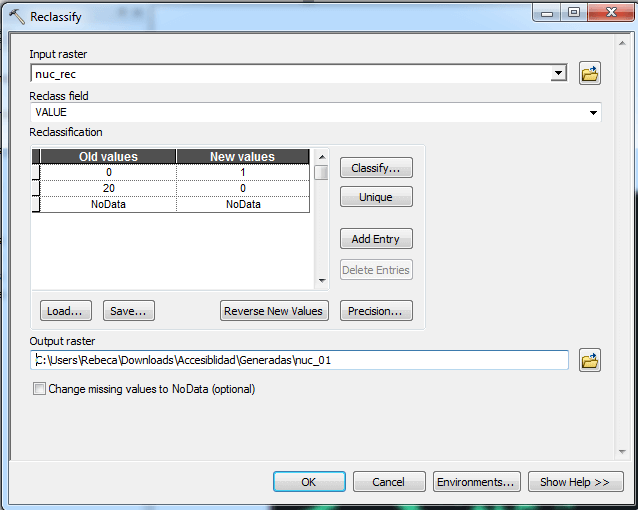Click the Output raster path field
Screen dimensions: 638x510
click(x=300, y=360)
